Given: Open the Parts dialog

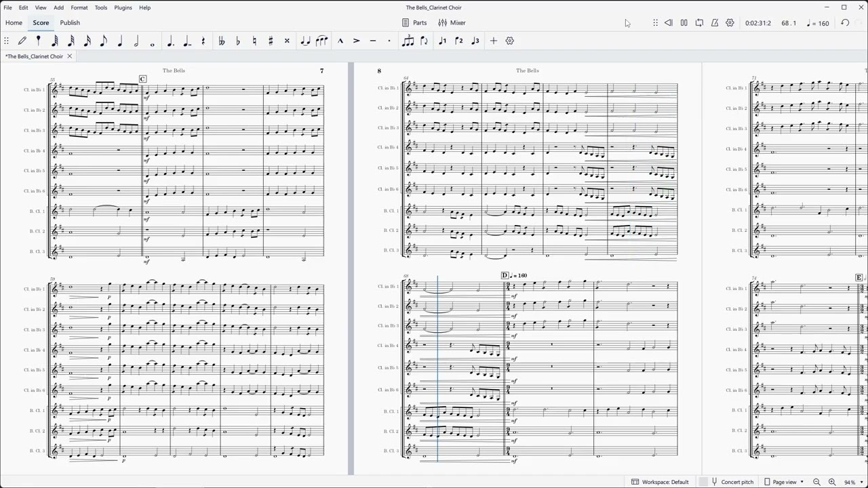Looking at the screenshot, I should pyautogui.click(x=414, y=22).
